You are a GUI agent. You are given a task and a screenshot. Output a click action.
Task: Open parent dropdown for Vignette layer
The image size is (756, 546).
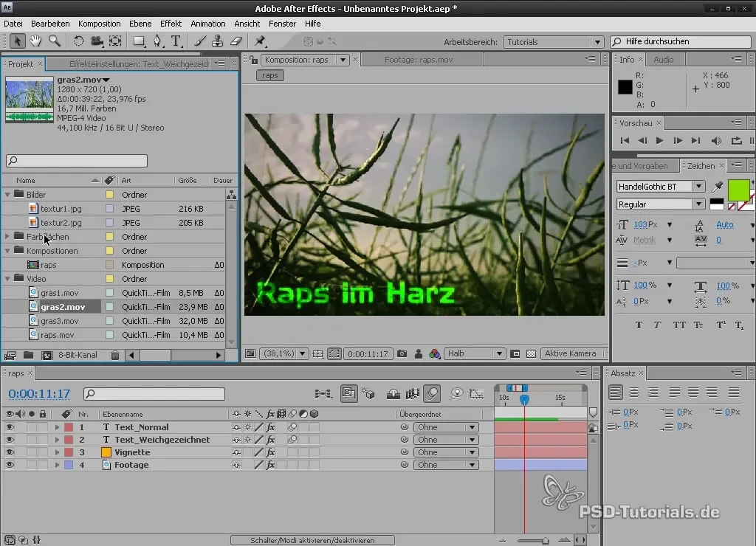tap(446, 452)
